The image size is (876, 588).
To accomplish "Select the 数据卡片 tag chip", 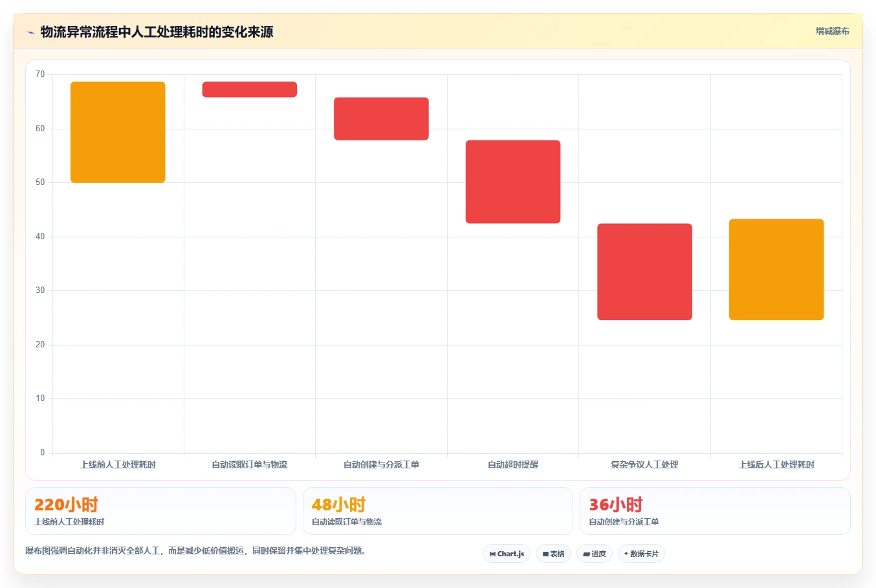I will 641,554.
